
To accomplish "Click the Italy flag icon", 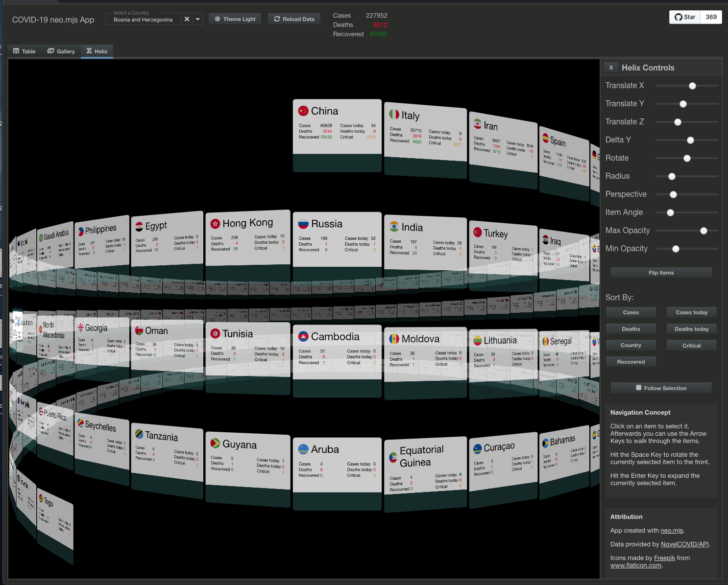I will [x=394, y=114].
